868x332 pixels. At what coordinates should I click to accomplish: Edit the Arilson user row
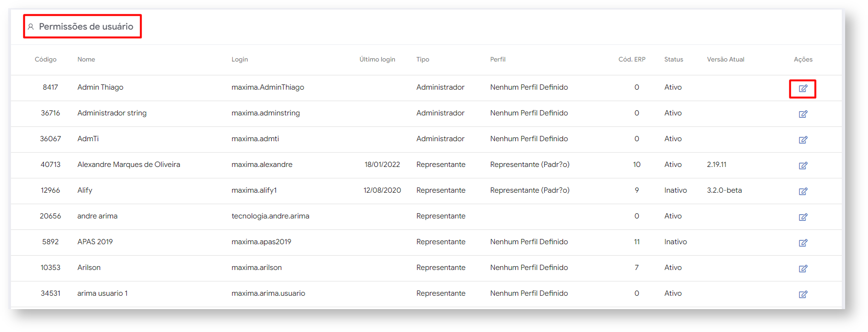click(803, 269)
